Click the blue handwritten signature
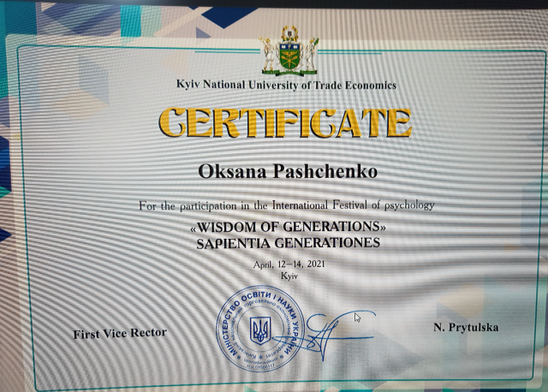 [325, 336]
